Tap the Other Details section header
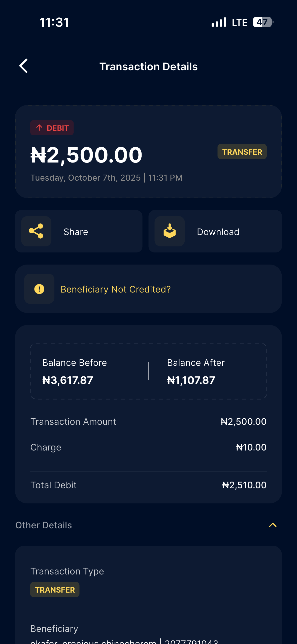297x644 pixels. 44,525
